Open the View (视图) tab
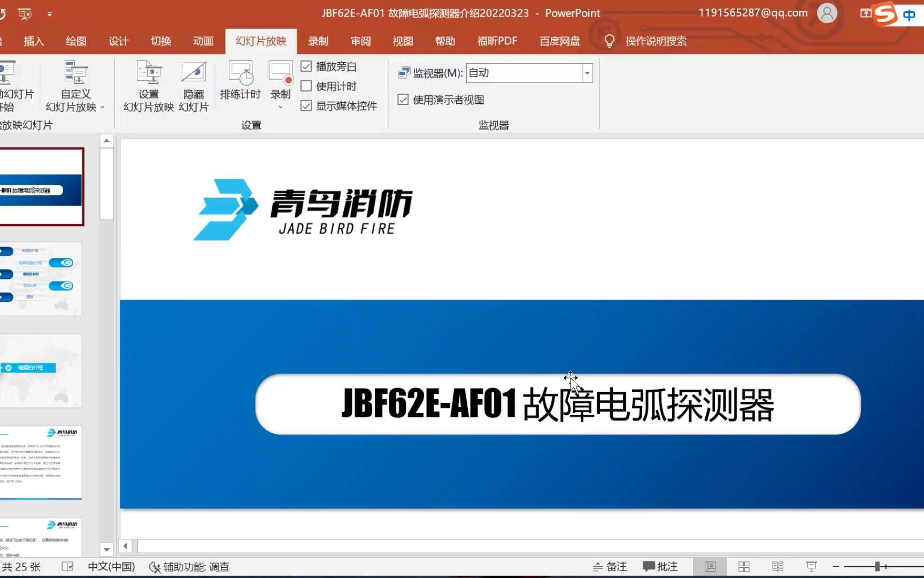The height and width of the screenshot is (578, 924). 403,41
